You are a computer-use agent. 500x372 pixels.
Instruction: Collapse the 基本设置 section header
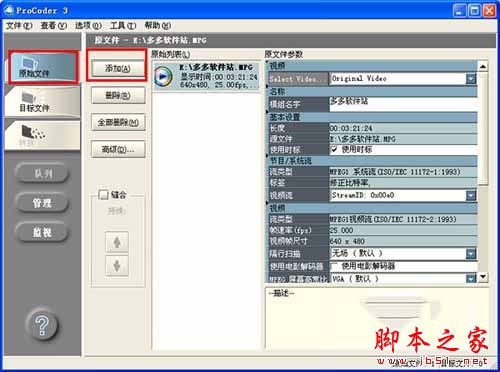pos(373,117)
